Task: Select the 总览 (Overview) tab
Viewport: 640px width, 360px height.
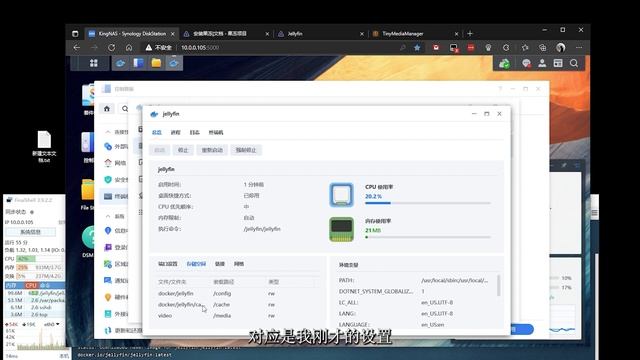Action: point(157,132)
